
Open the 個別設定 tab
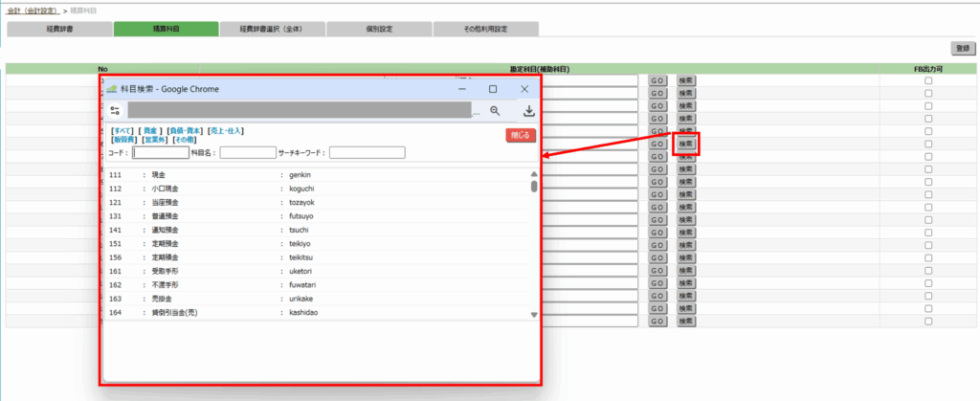[x=378, y=29]
